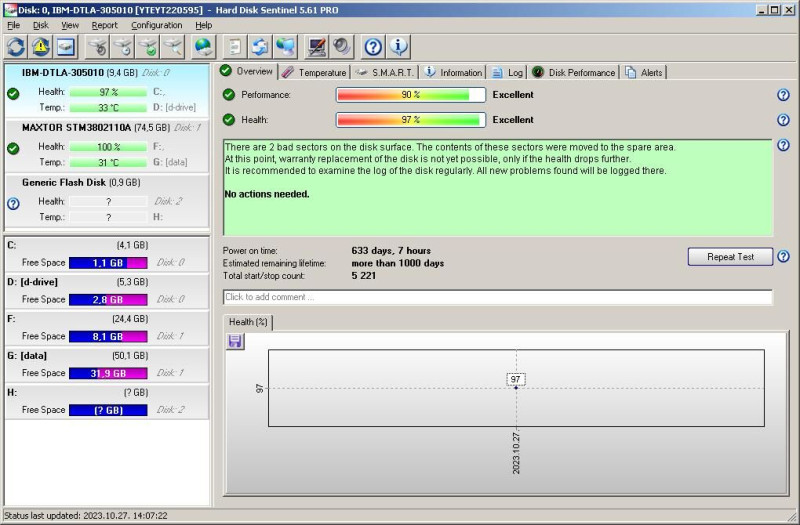The width and height of the screenshot is (800, 525).
Task: Click question mark icon of Generic Flash Disk
Action: (x=13, y=204)
